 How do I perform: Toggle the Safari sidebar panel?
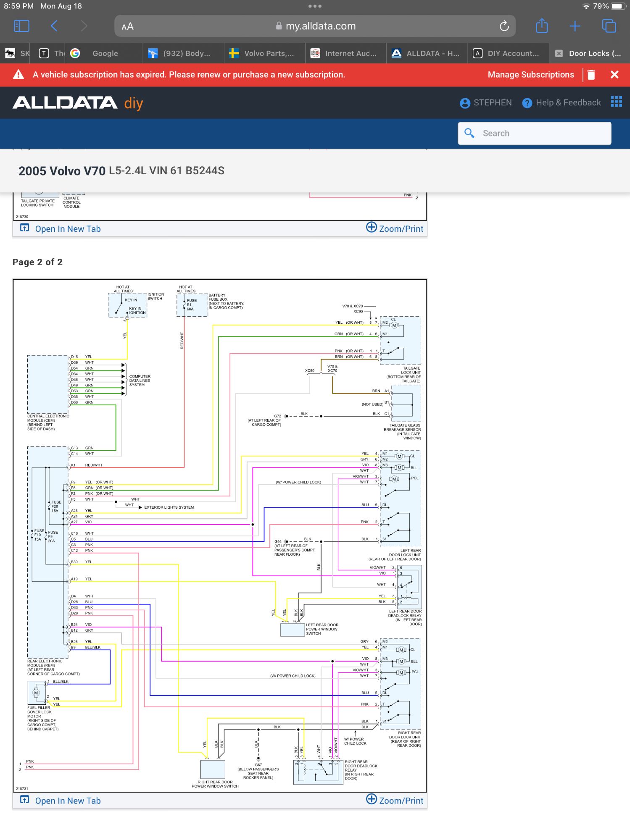click(x=21, y=26)
